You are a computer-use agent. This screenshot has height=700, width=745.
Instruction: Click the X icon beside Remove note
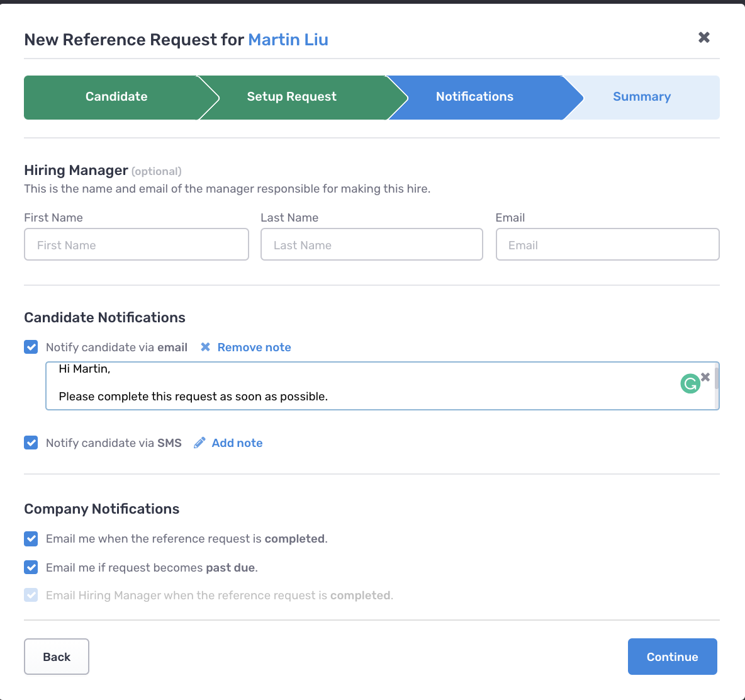205,347
